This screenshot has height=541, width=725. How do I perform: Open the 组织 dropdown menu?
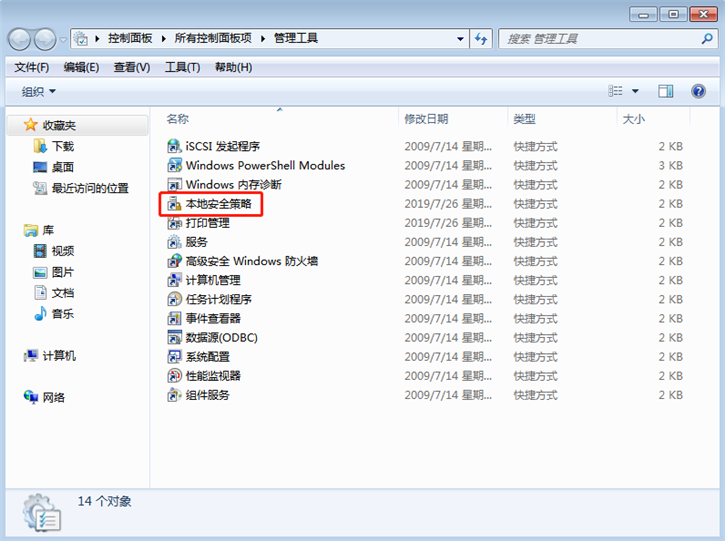39,91
